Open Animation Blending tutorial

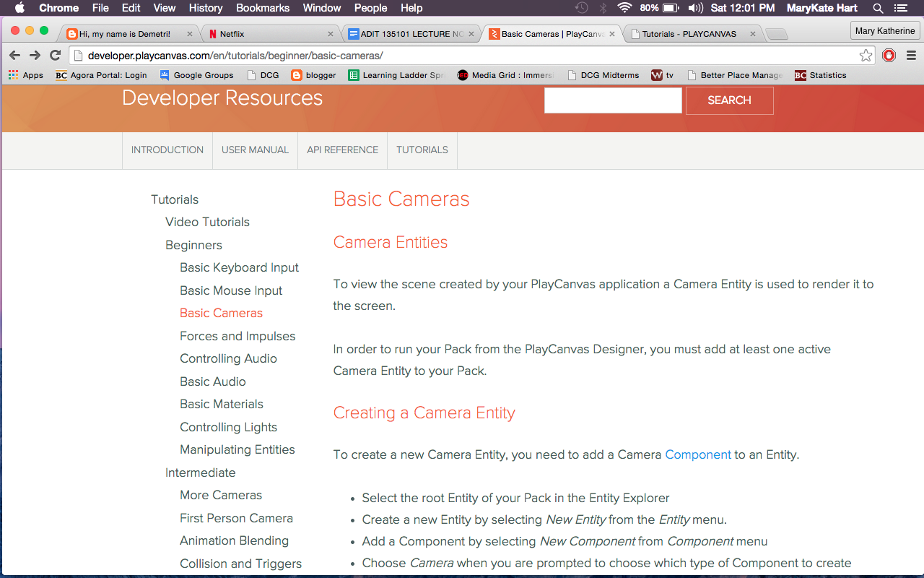(234, 540)
